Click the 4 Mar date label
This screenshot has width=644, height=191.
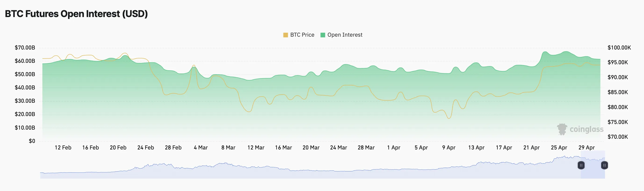201,148
